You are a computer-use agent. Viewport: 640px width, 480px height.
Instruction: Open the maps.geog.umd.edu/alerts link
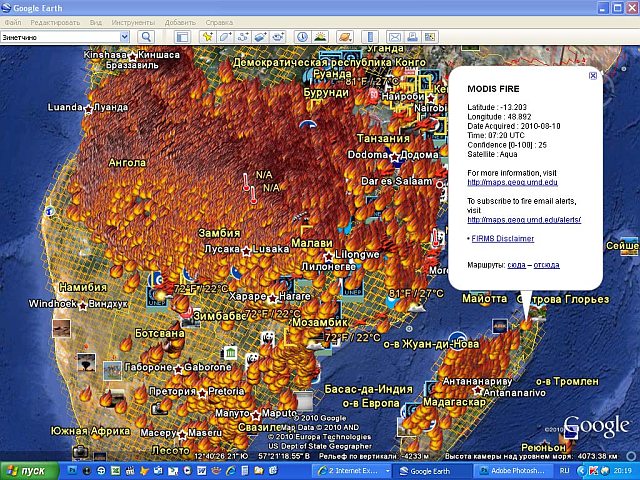524,220
